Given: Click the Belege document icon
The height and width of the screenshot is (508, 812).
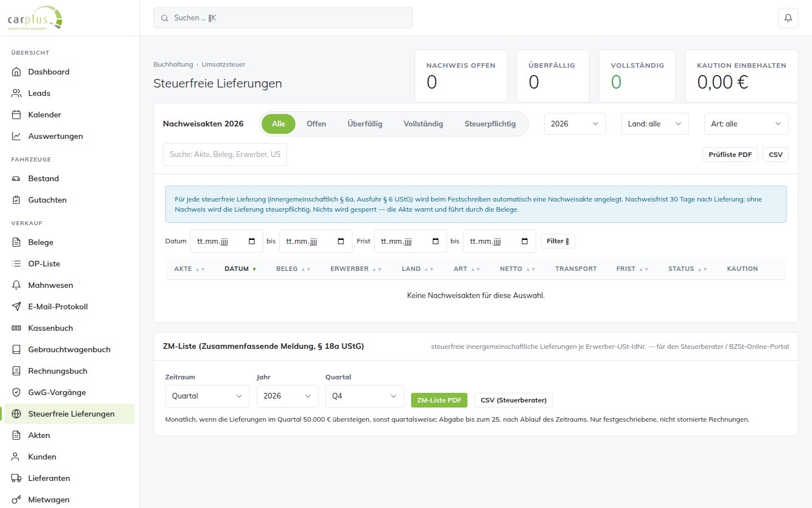Looking at the screenshot, I should pos(16,242).
